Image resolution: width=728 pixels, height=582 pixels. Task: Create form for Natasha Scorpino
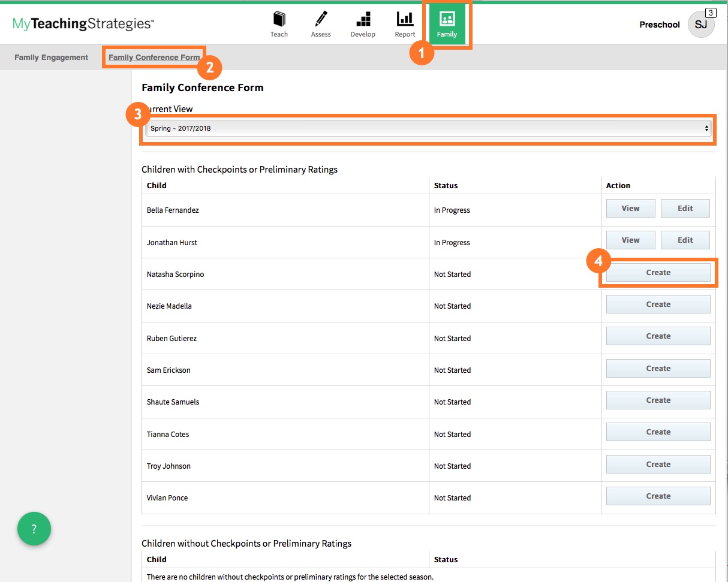coord(658,273)
